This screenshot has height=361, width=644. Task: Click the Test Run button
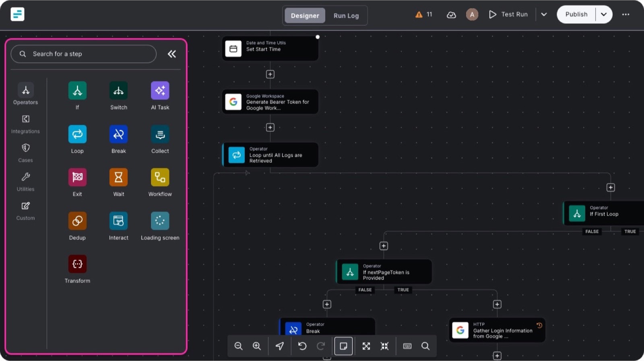point(508,15)
